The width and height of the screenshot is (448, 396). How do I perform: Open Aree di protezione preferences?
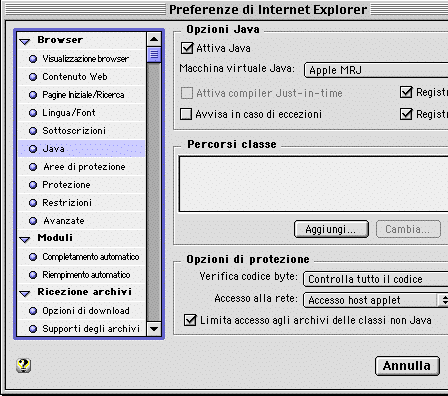click(x=82, y=167)
